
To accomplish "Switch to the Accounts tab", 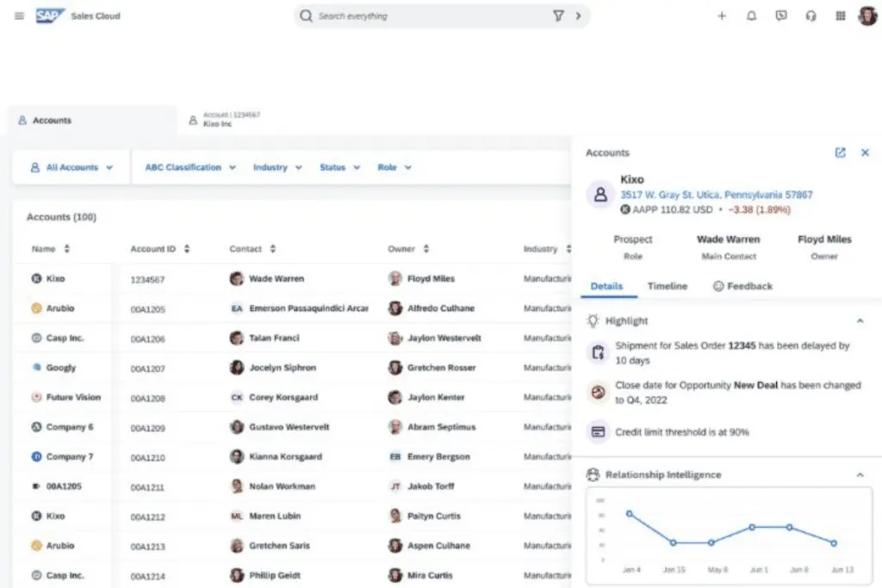I will click(x=91, y=120).
